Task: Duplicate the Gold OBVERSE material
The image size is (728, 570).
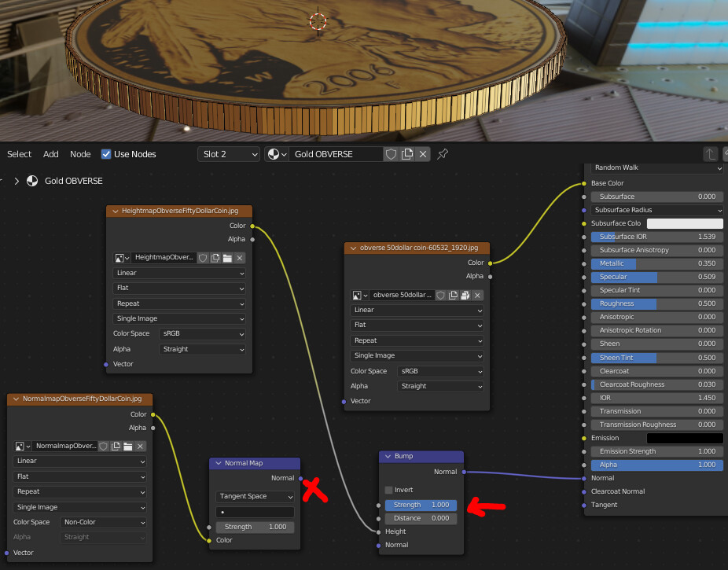Action: coord(407,154)
